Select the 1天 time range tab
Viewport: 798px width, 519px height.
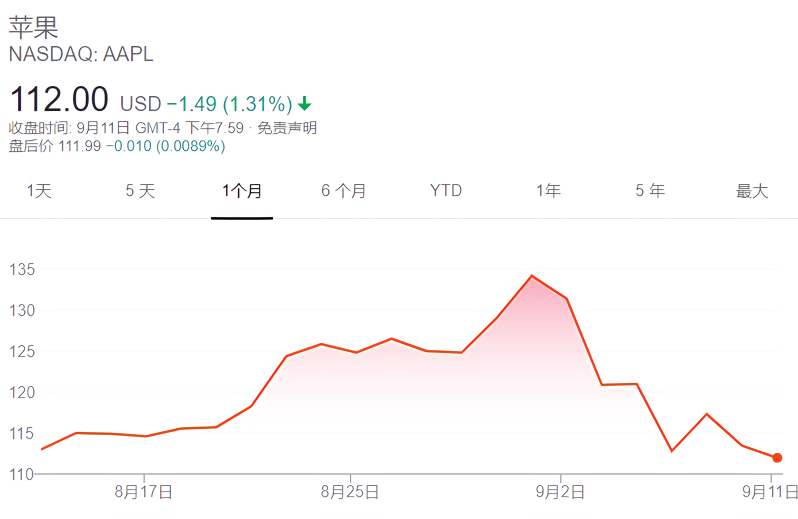pyautogui.click(x=39, y=191)
